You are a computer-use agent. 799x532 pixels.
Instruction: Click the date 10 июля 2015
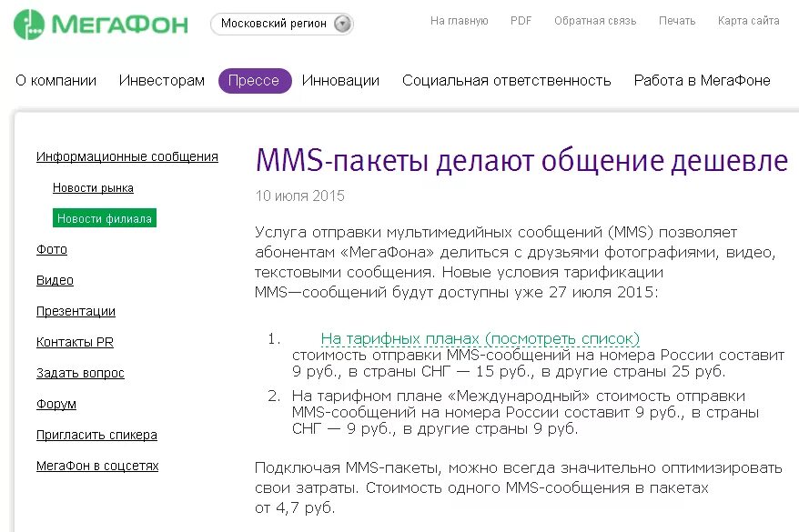[299, 196]
